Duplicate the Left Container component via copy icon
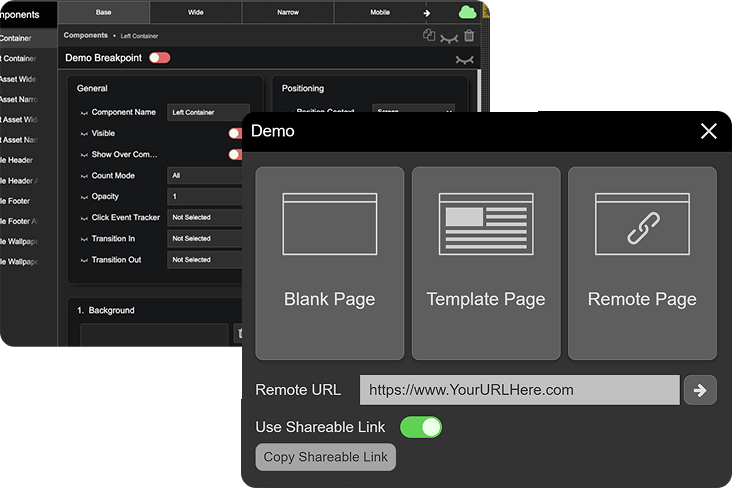The height and width of the screenshot is (488, 732). [x=429, y=35]
